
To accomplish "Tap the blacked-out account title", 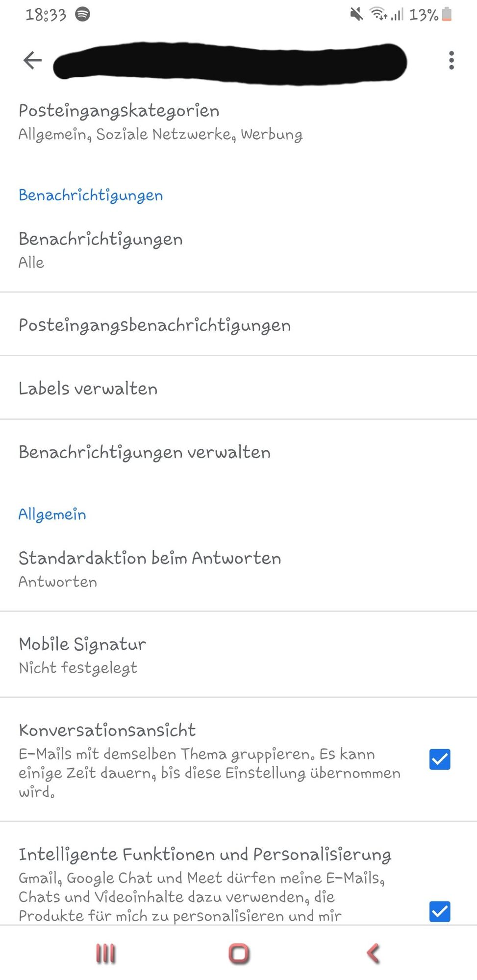I will (230, 63).
